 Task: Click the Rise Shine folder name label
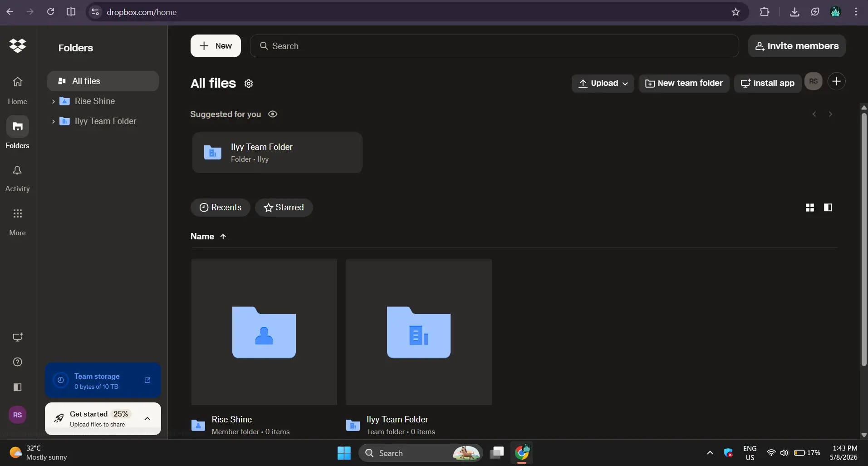point(232,420)
